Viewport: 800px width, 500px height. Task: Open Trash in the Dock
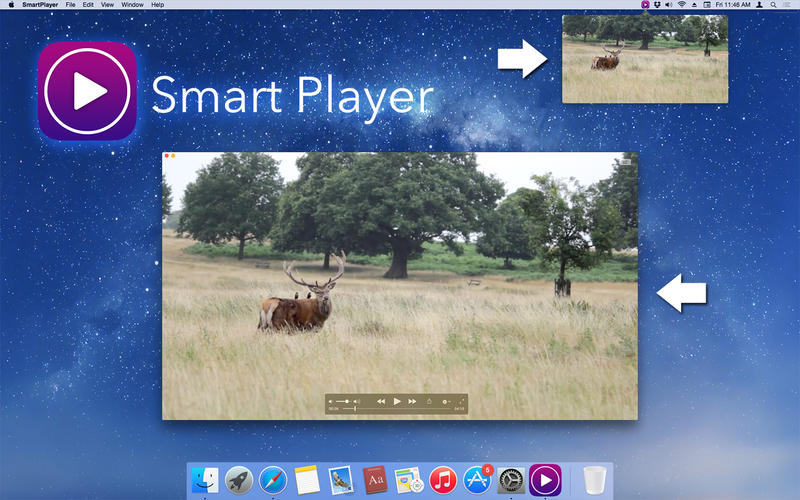594,480
